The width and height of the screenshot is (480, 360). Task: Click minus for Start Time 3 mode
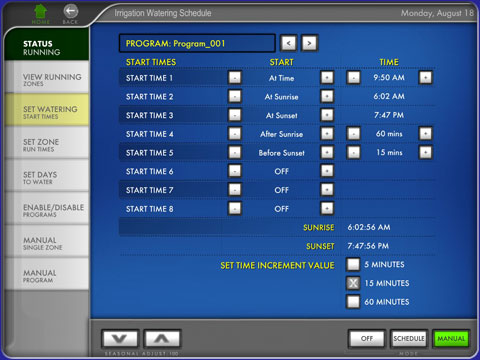point(235,115)
